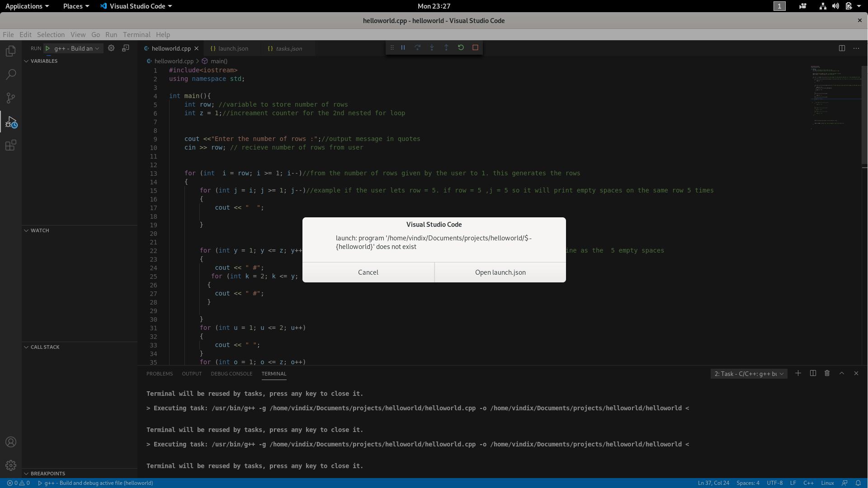Add a new terminal with the plus icon

click(798, 373)
